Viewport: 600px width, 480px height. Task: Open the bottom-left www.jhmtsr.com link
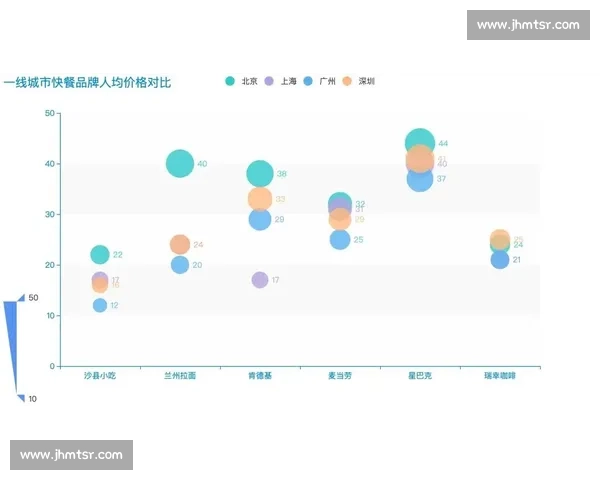click(x=72, y=455)
